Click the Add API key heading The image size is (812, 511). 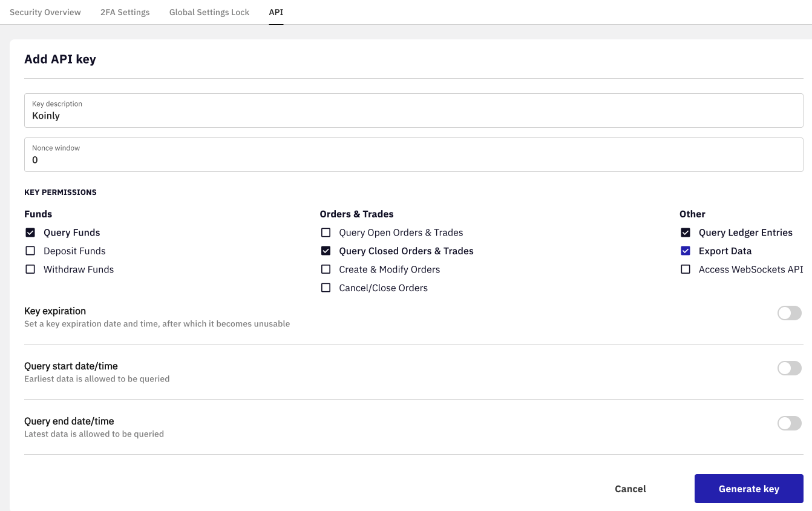(x=60, y=59)
